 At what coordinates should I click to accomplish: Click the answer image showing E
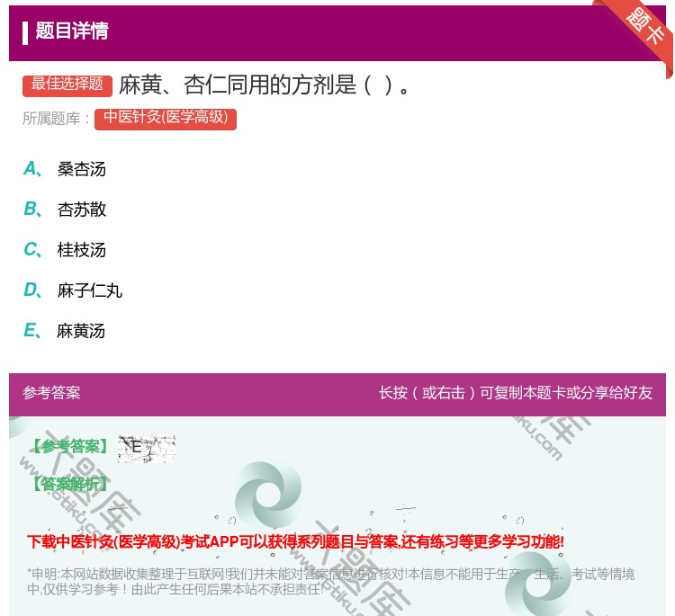pyautogui.click(x=147, y=449)
